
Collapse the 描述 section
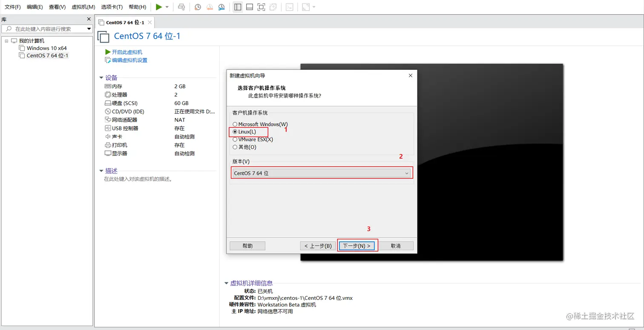(101, 171)
